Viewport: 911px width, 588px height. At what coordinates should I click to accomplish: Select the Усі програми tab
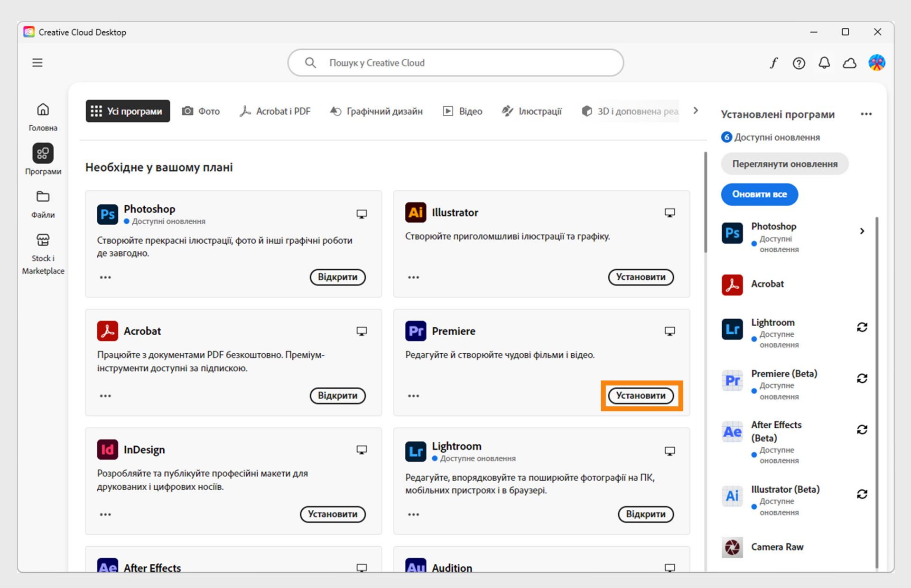pos(128,111)
